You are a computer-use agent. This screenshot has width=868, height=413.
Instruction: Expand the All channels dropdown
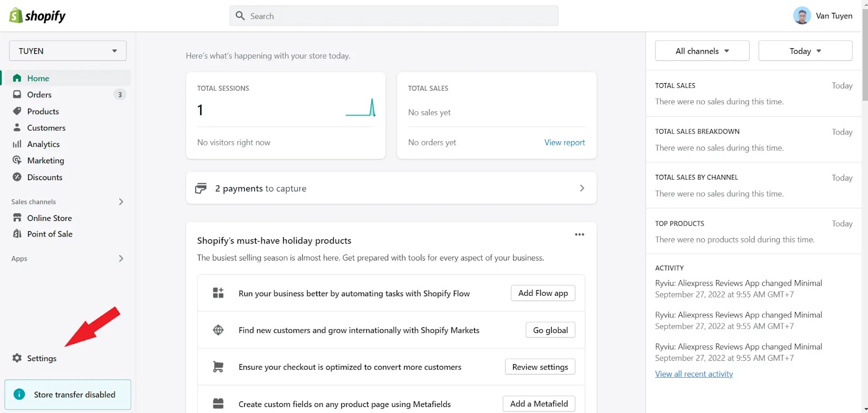[x=702, y=51]
